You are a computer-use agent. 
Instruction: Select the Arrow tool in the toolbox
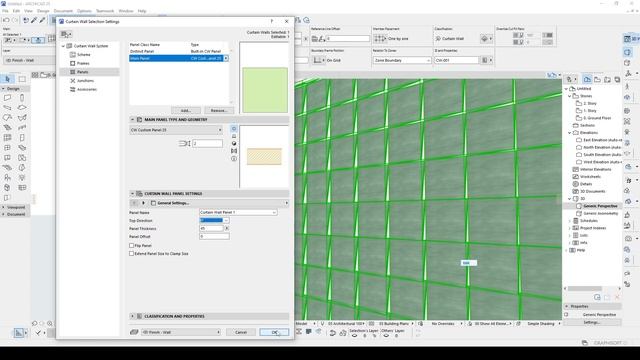7,79
